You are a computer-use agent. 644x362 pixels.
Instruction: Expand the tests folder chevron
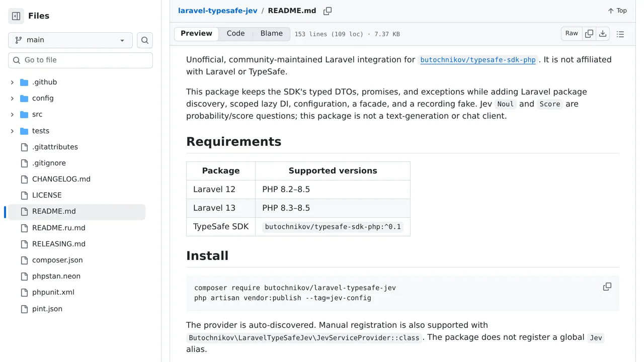point(12,131)
